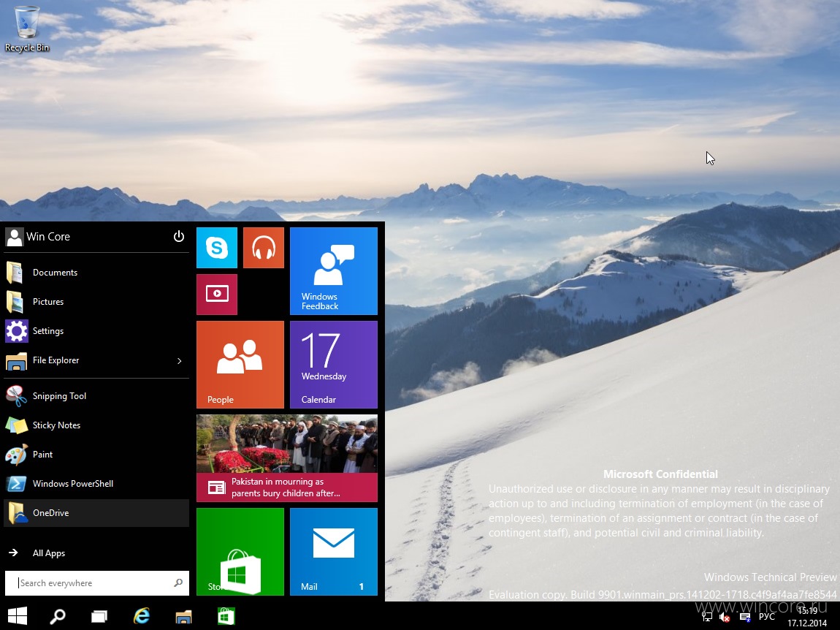Click the Win Core user name
Image resolution: width=840 pixels, height=630 pixels.
48,237
